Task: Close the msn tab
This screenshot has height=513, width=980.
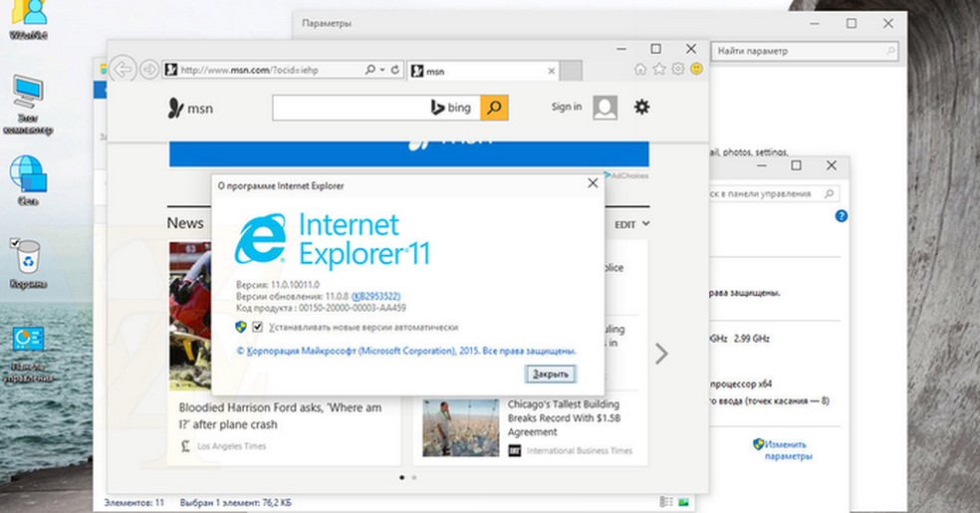Action: [552, 72]
